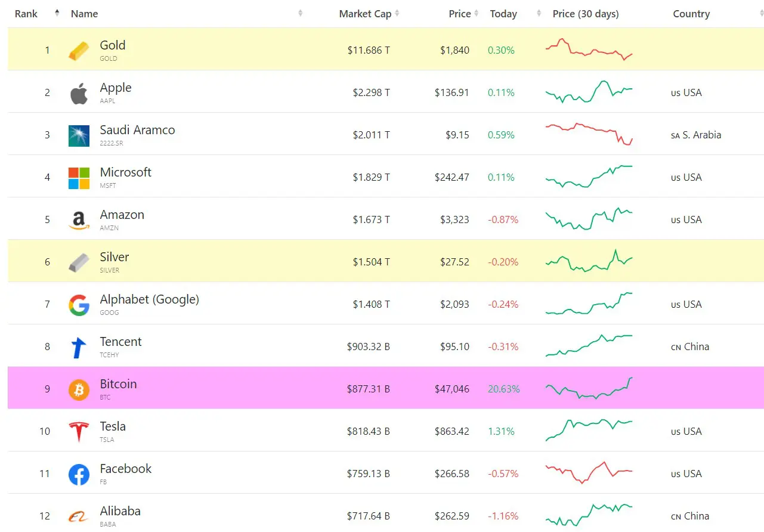The image size is (764, 532).
Task: Click Gold's 30-day price chart
Action: coord(589,49)
